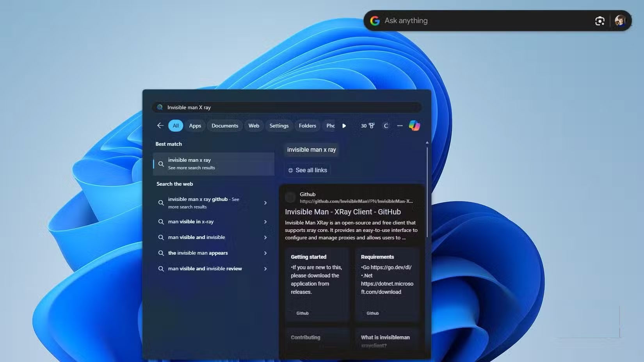Open Invisible Man - XRay Client GitHub result
This screenshot has width=644, height=362.
point(343,212)
